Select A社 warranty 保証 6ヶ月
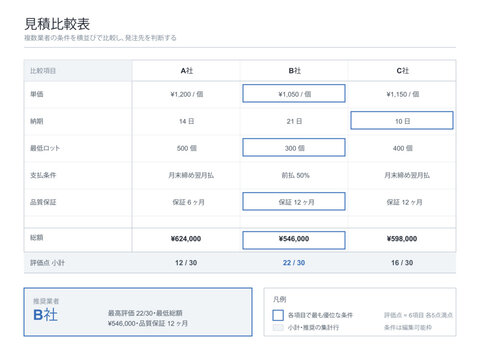Screen dimensions: 480x360 pos(188,202)
